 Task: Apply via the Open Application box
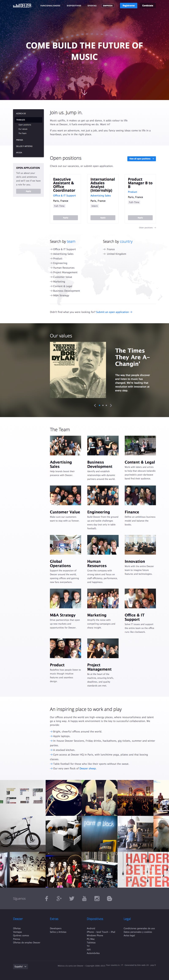[x=28, y=191]
